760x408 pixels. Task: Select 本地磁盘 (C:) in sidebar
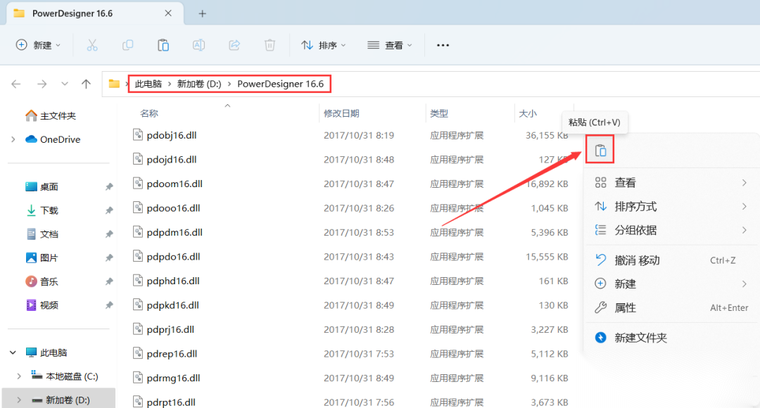(64, 376)
